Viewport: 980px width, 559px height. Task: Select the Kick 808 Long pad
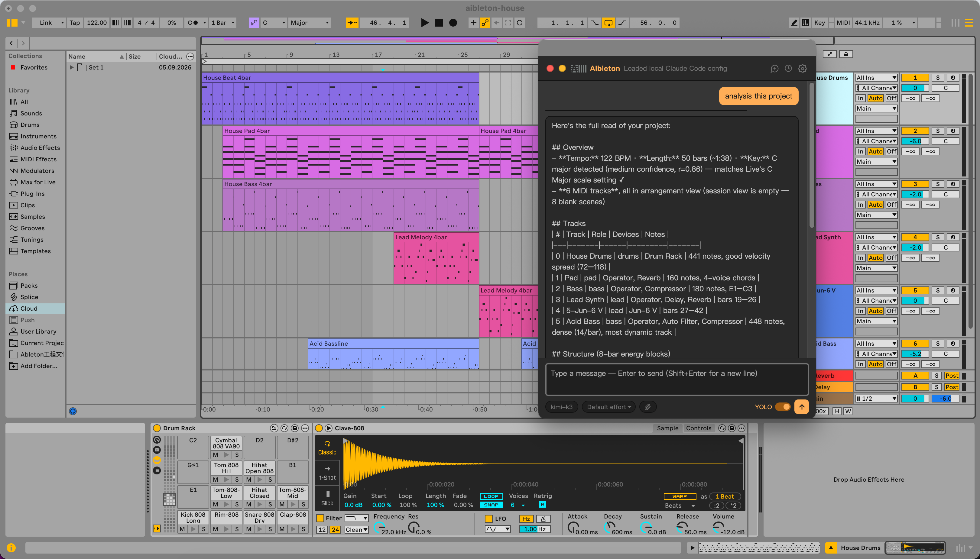(x=193, y=517)
